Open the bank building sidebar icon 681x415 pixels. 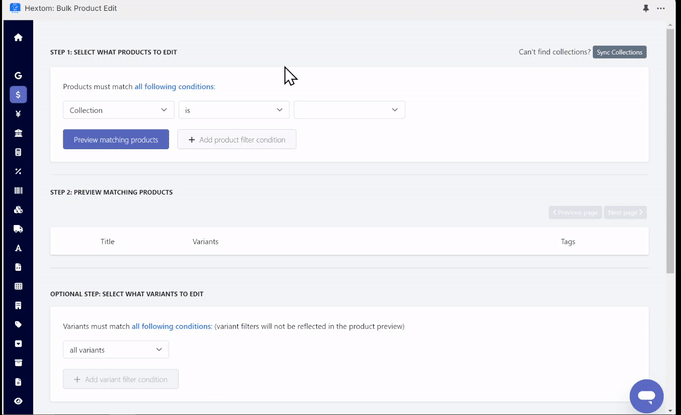click(18, 133)
